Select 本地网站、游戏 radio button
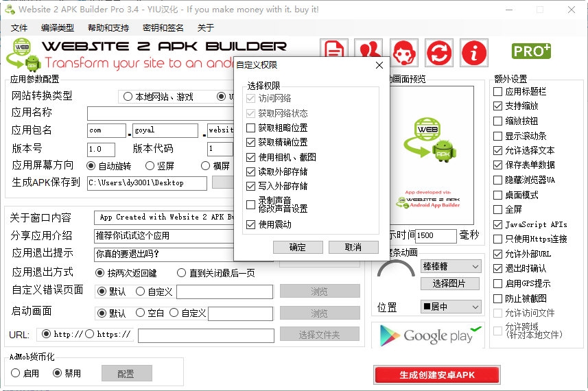Image resolution: width=588 pixels, height=391 pixels. [x=128, y=97]
